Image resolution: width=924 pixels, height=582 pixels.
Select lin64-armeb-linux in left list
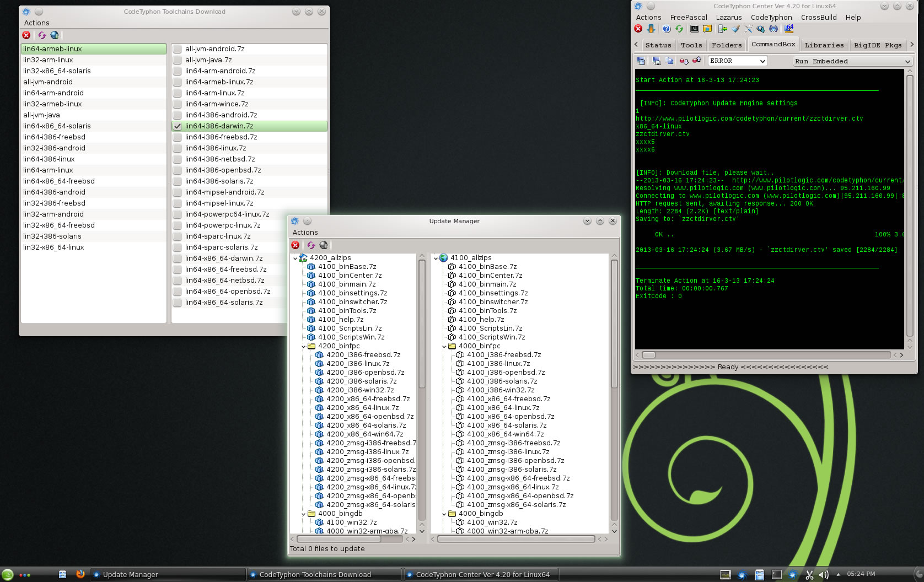click(93, 49)
